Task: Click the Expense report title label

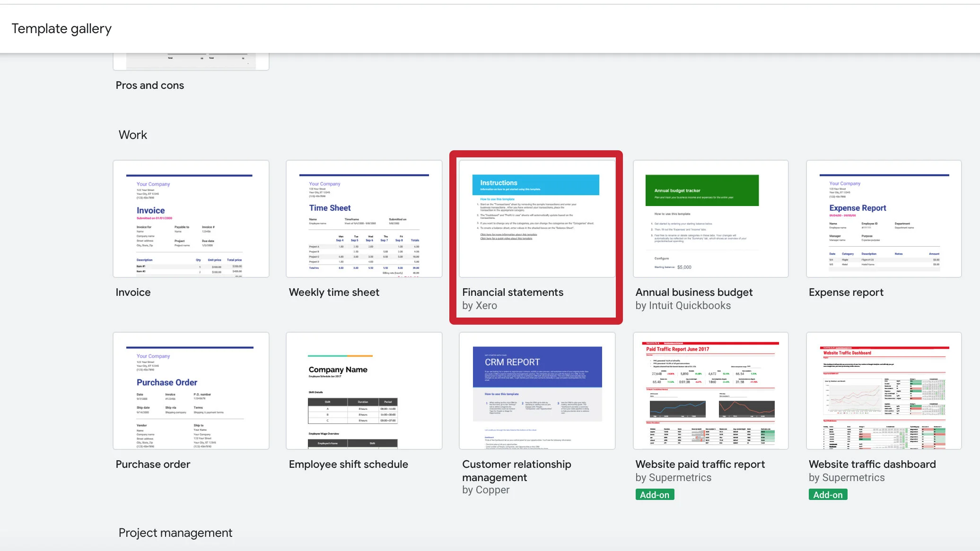Action: pyautogui.click(x=846, y=293)
